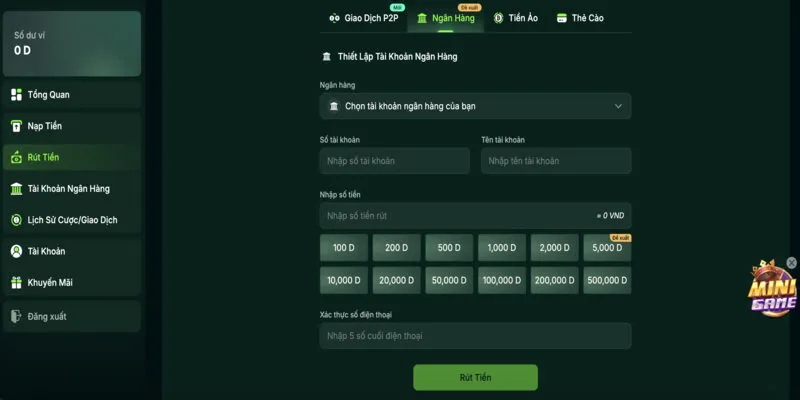The image size is (800, 400).
Task: Choose the 5,000 D suggested amount
Action: [607, 248]
